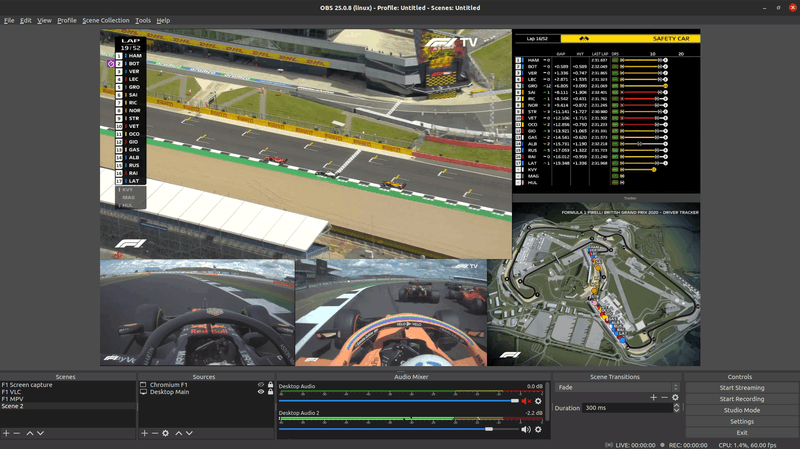This screenshot has width=800, height=449.
Task: Increase transition duration with up arrow
Action: point(677,406)
